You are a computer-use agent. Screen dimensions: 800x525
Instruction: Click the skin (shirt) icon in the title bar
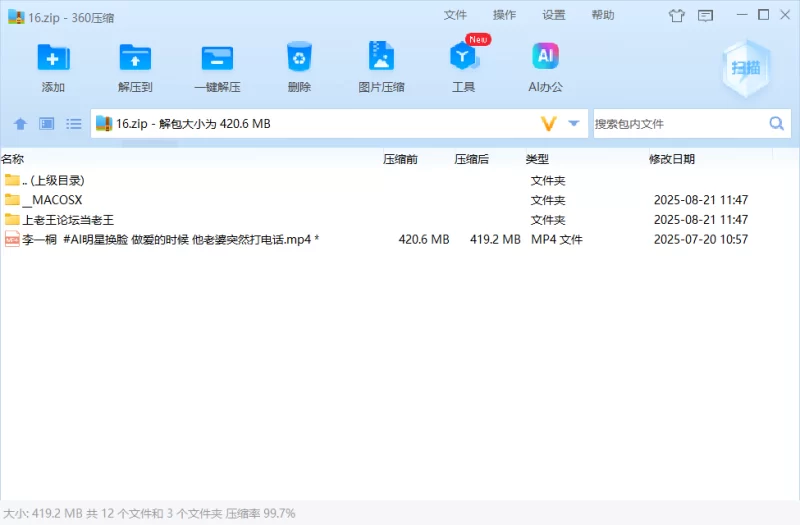point(677,15)
